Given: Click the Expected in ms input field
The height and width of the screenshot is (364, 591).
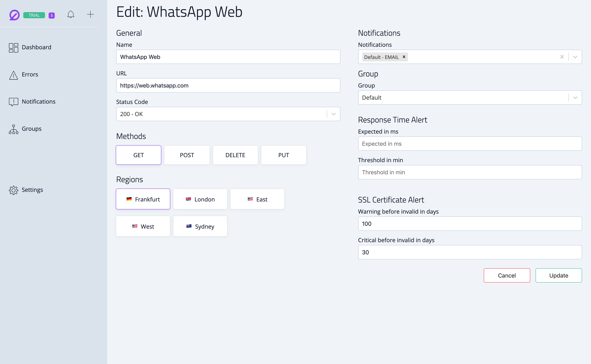Looking at the screenshot, I should pyautogui.click(x=470, y=144).
